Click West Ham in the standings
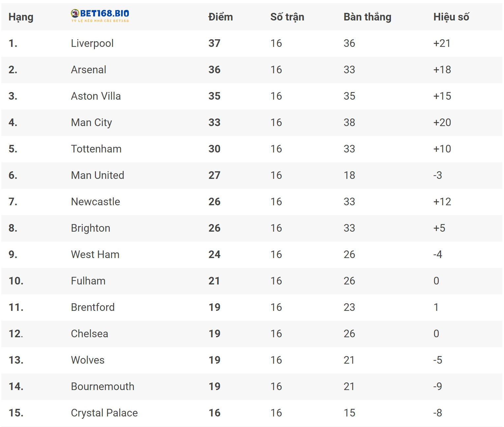Image resolution: width=504 pixels, height=427 pixels. coord(95,254)
